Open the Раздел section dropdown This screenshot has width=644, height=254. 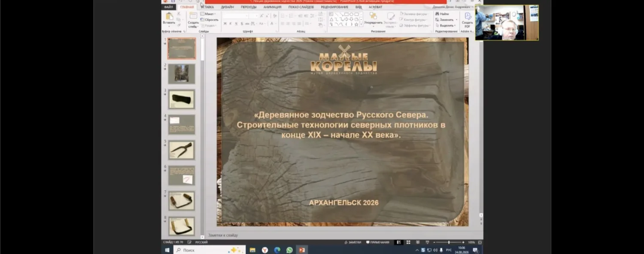coord(209,26)
